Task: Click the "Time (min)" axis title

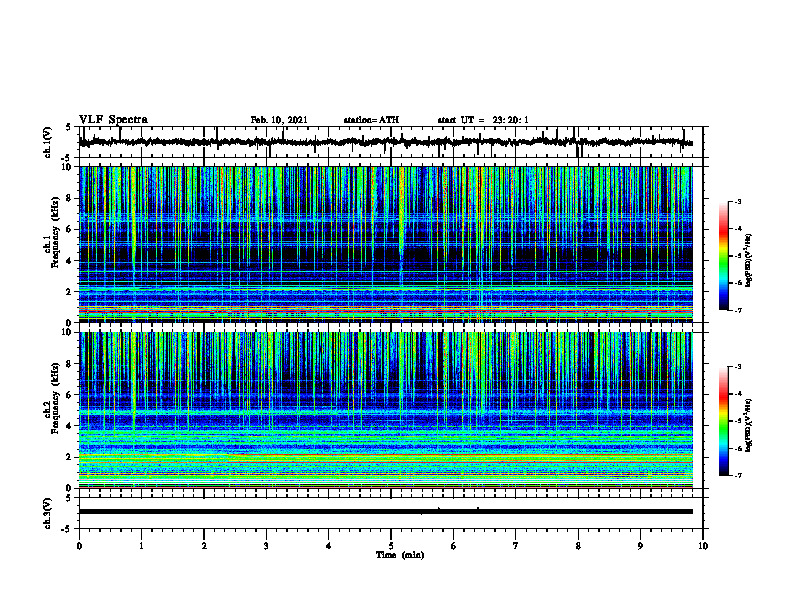Action: pos(400,555)
